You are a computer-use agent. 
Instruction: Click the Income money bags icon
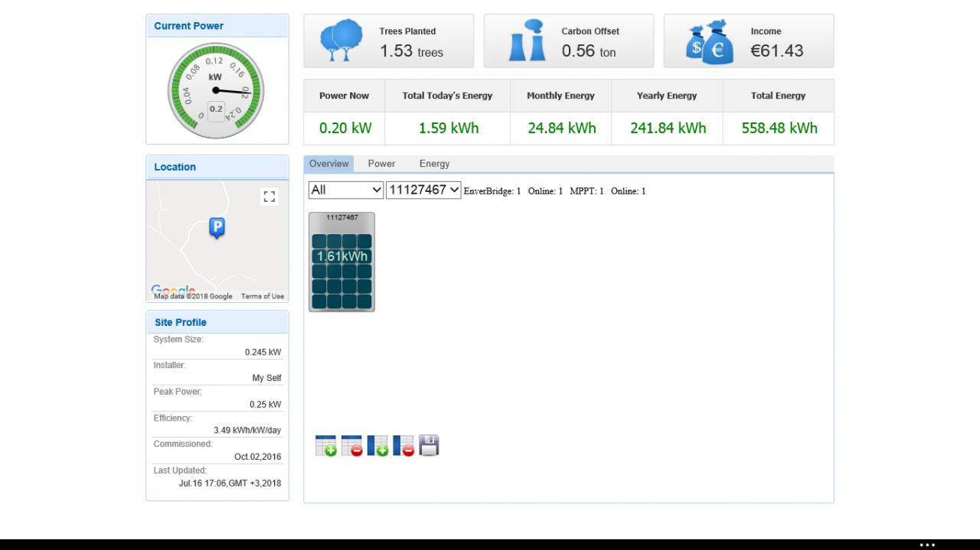coord(710,43)
